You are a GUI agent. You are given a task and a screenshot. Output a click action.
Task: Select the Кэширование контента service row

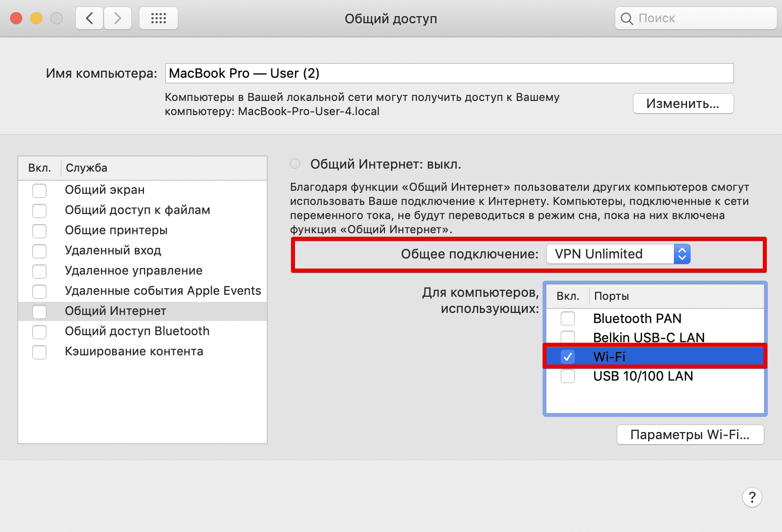coord(134,351)
